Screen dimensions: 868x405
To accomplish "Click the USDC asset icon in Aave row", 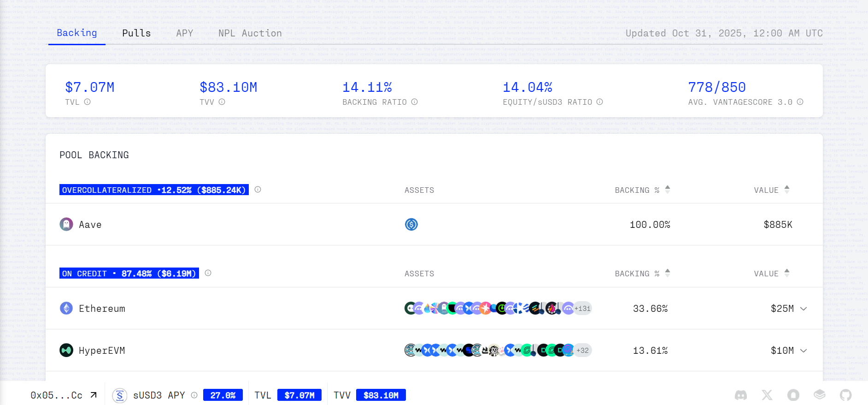I will click(411, 225).
